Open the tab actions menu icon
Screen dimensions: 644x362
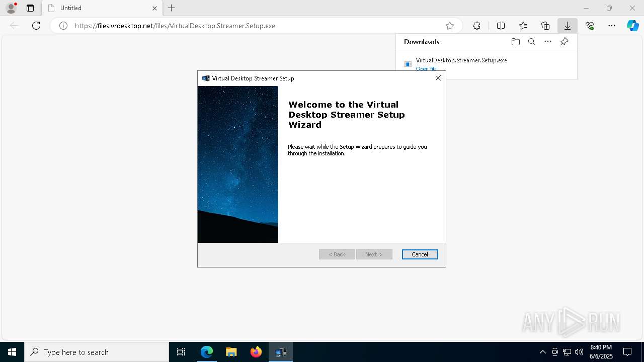[30, 8]
